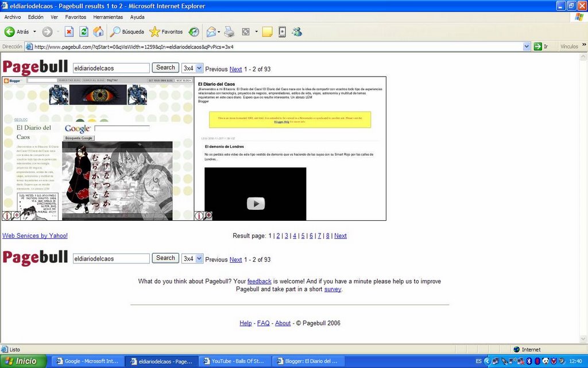Click the info icon on the first thumbnail
The image size is (588, 368).
click(7, 216)
